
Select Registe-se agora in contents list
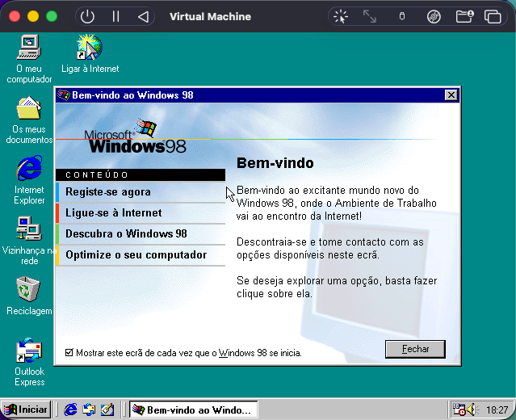pos(108,192)
